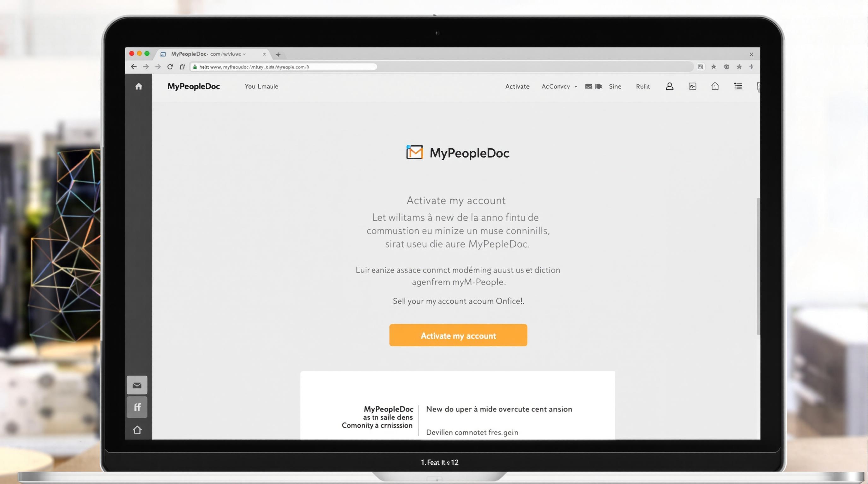Click the forward arrow beside the reload icon
The image size is (868, 484).
158,66
